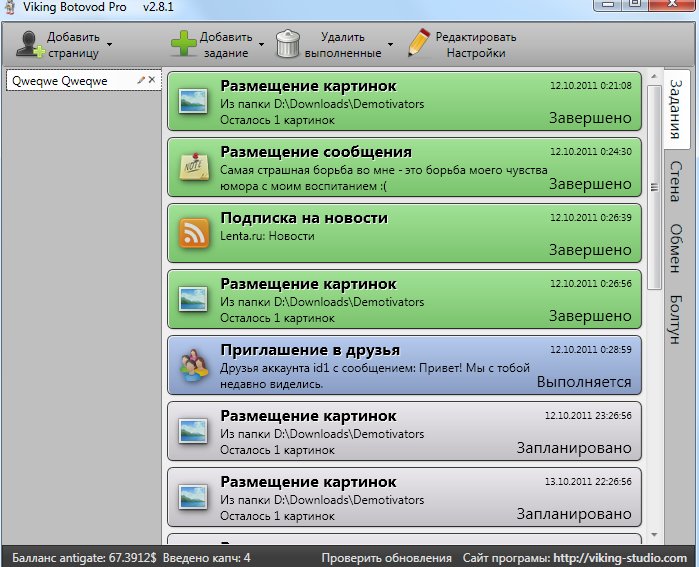The image size is (699, 567).
Task: Click the trash can delete completed icon
Action: [288, 44]
